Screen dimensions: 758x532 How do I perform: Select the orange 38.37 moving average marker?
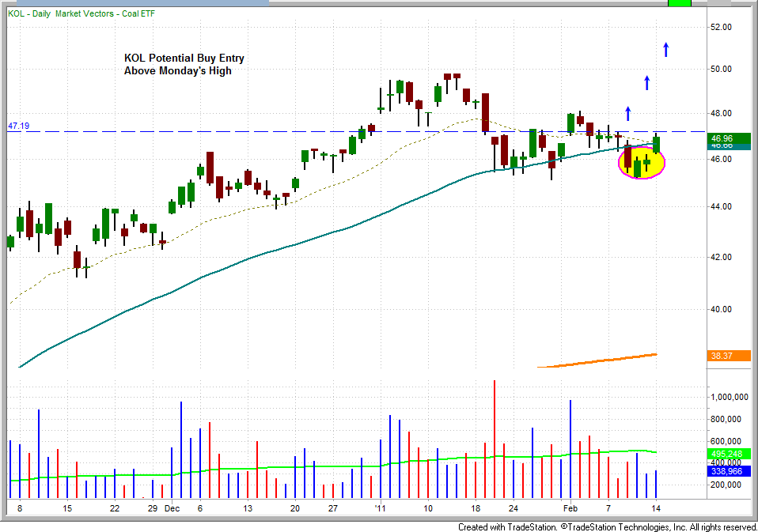click(x=729, y=356)
